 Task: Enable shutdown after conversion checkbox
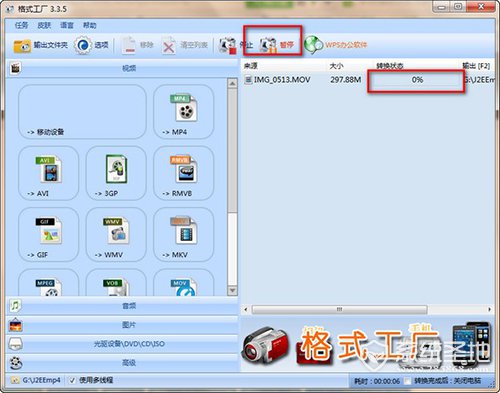coord(407,381)
